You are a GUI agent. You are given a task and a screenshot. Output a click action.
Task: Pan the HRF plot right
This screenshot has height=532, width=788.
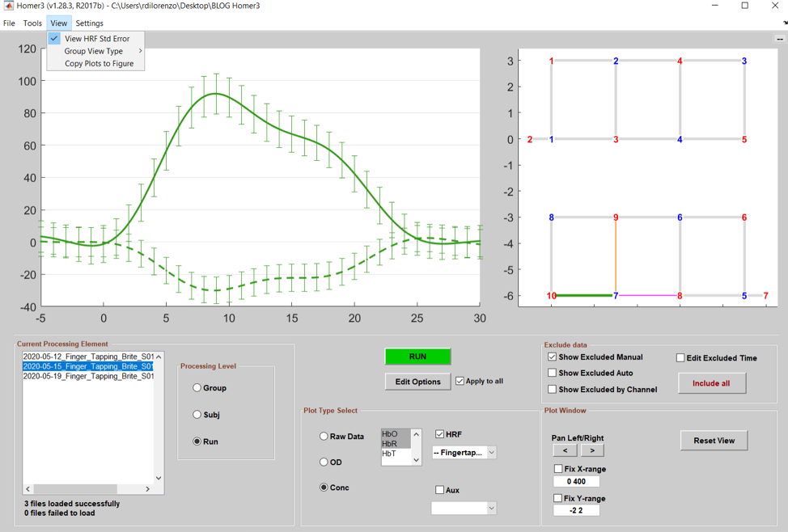click(x=591, y=450)
